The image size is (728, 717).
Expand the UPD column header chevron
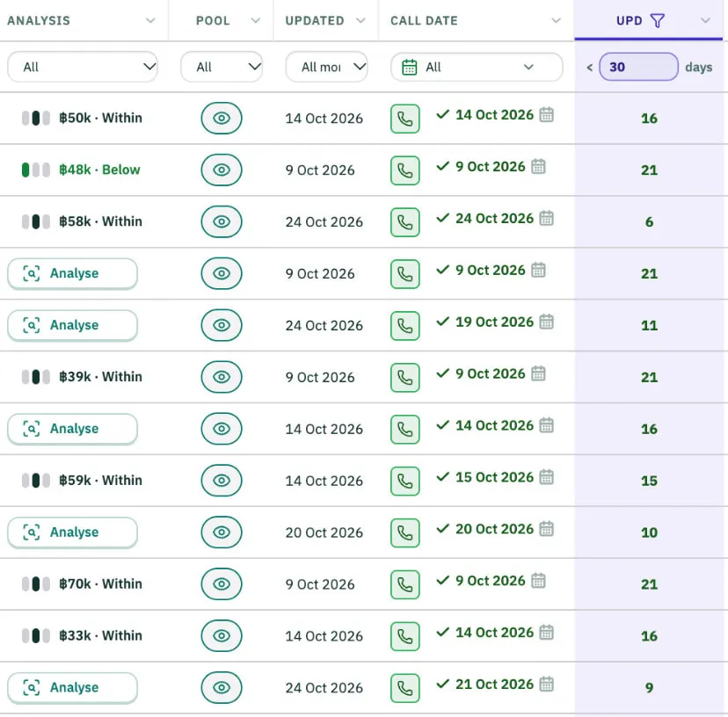pyautogui.click(x=705, y=20)
